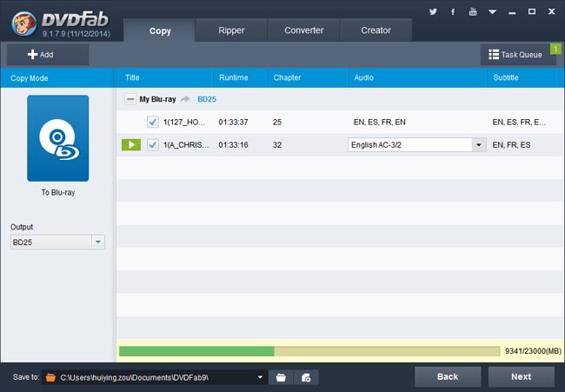
Task: Click the Audio column header
Action: click(x=363, y=77)
